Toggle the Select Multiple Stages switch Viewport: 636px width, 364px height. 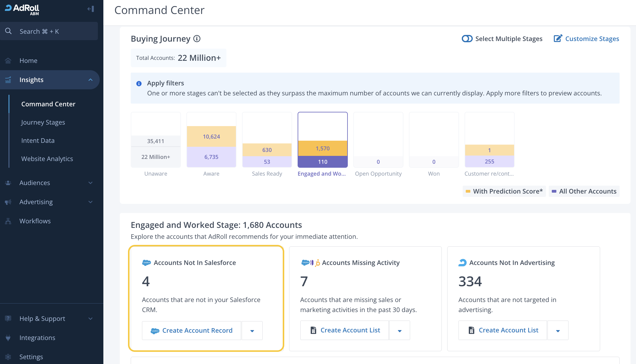point(467,39)
